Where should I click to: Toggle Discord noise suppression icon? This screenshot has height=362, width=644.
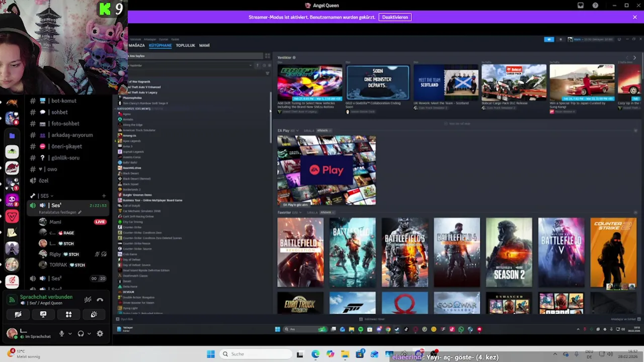[x=88, y=300]
